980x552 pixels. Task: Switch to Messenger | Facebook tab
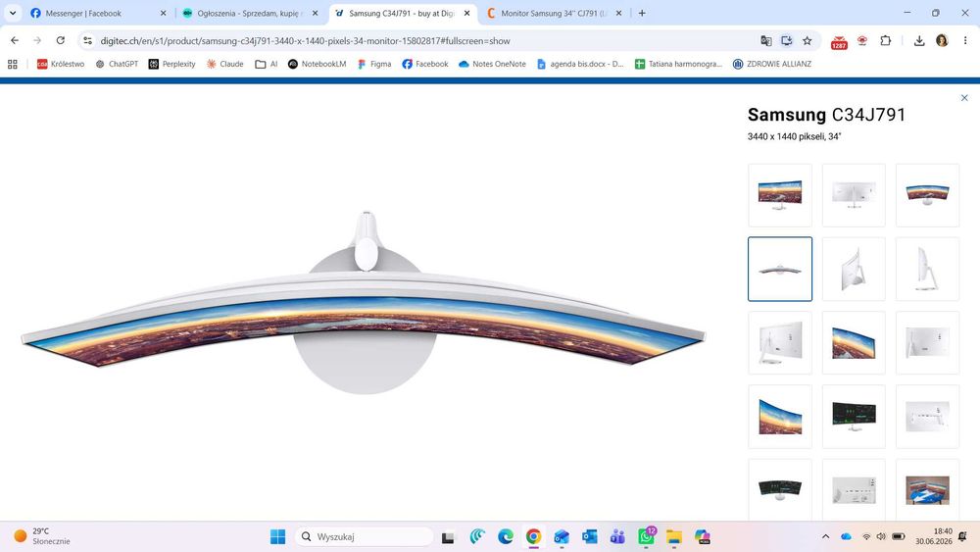click(x=97, y=13)
